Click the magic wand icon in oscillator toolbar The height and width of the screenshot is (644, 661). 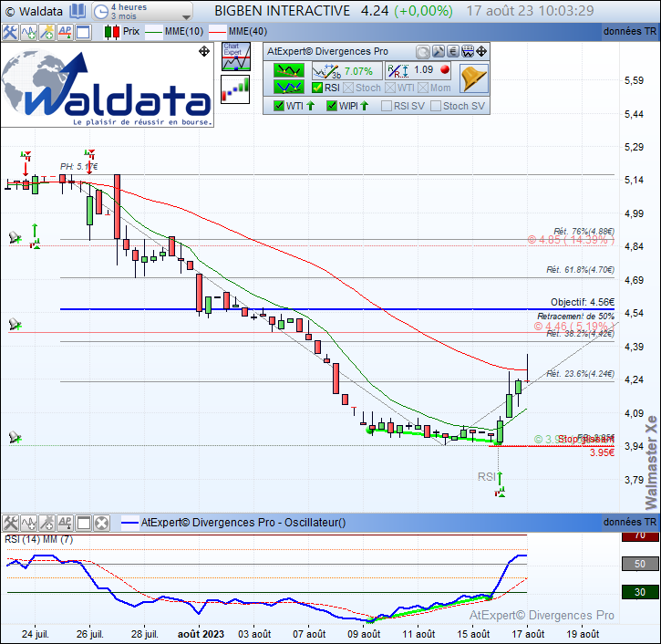coord(46,523)
